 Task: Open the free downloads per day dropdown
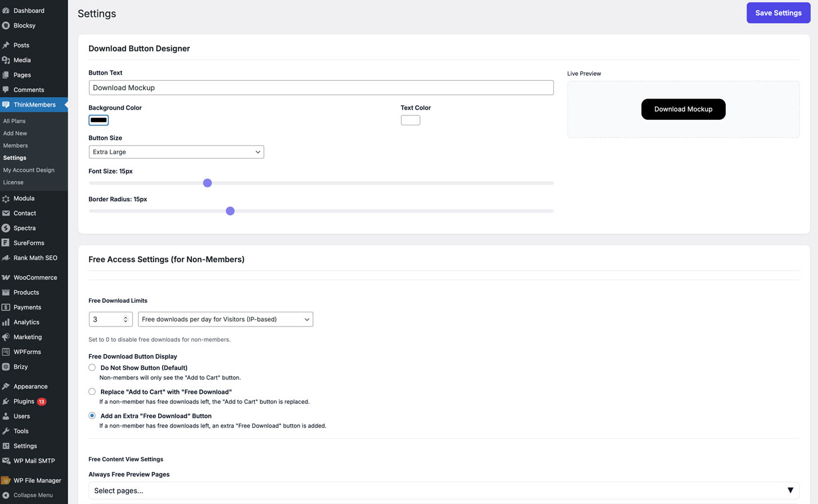tap(225, 319)
